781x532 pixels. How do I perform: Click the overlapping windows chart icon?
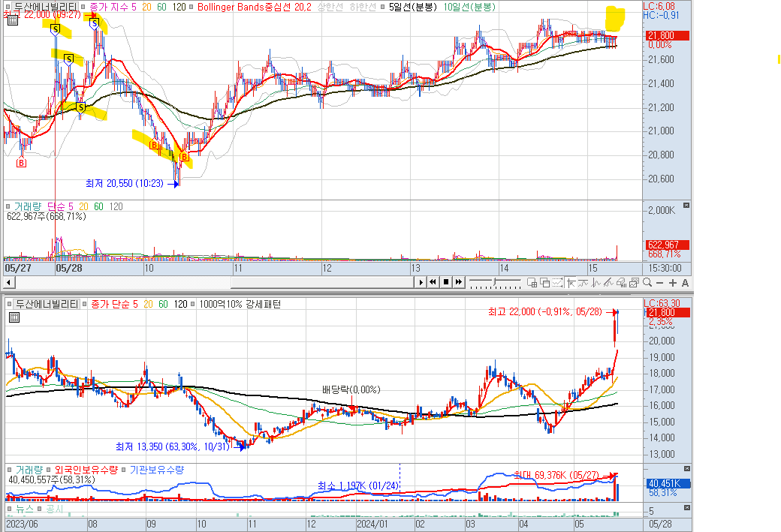click(x=545, y=283)
